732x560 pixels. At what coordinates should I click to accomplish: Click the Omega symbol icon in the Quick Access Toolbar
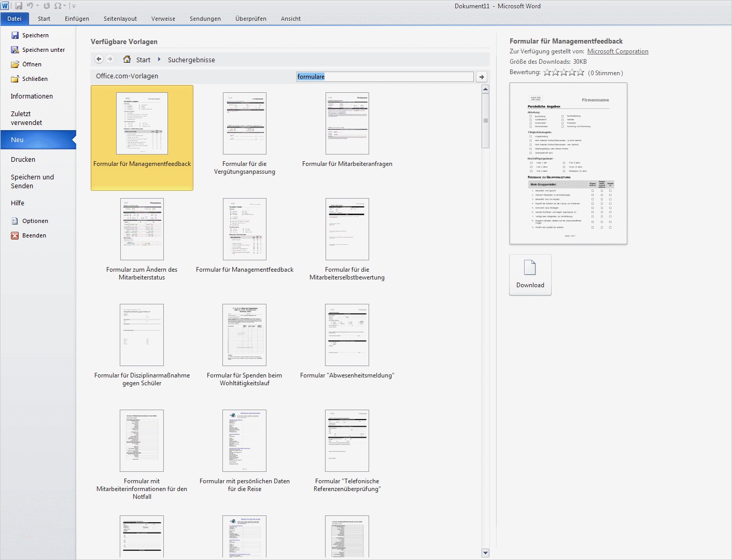pyautogui.click(x=58, y=6)
